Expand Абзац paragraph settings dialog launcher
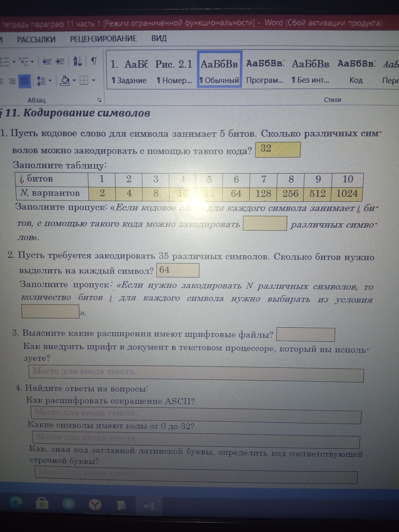 [99, 100]
